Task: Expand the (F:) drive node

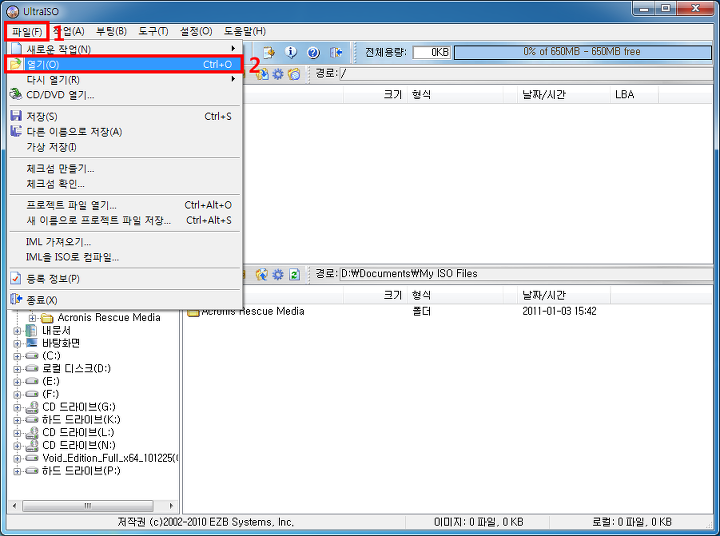Action: pyautogui.click(x=17, y=395)
